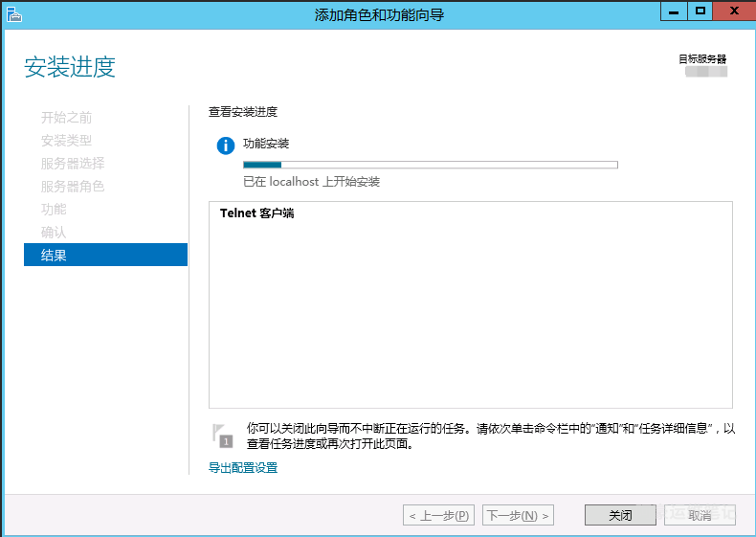Click the 查看安装进度 heading

(x=243, y=112)
